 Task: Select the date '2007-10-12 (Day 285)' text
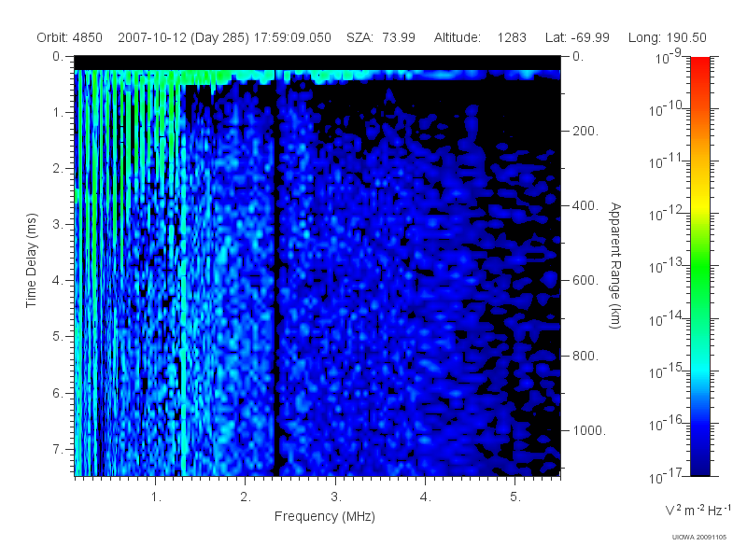point(183,37)
